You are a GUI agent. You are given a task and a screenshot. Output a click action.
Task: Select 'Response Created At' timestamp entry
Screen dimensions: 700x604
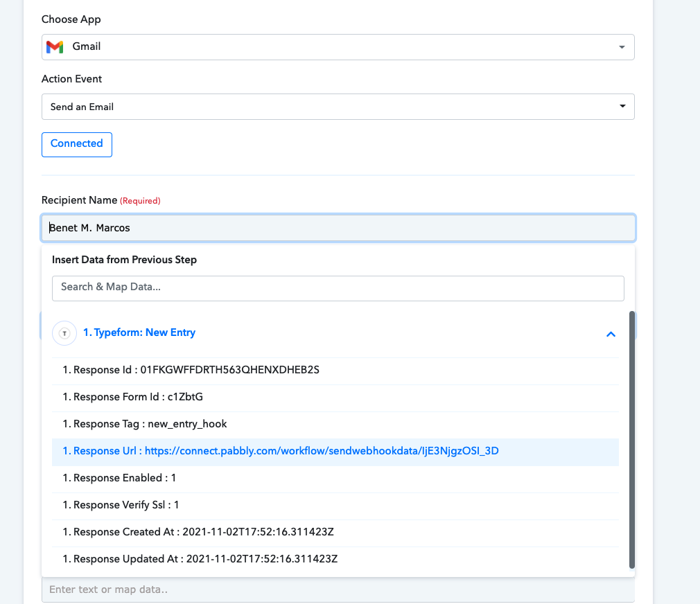[x=335, y=532]
